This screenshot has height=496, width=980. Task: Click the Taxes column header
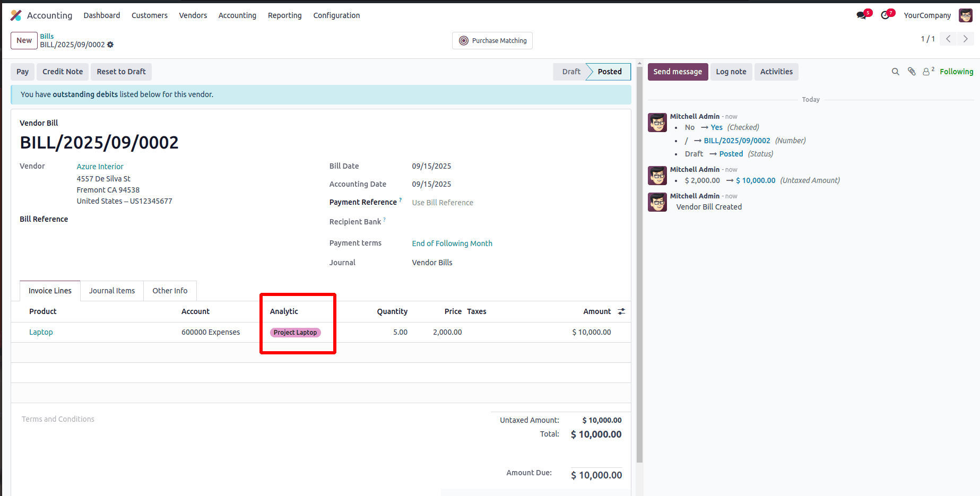click(476, 311)
